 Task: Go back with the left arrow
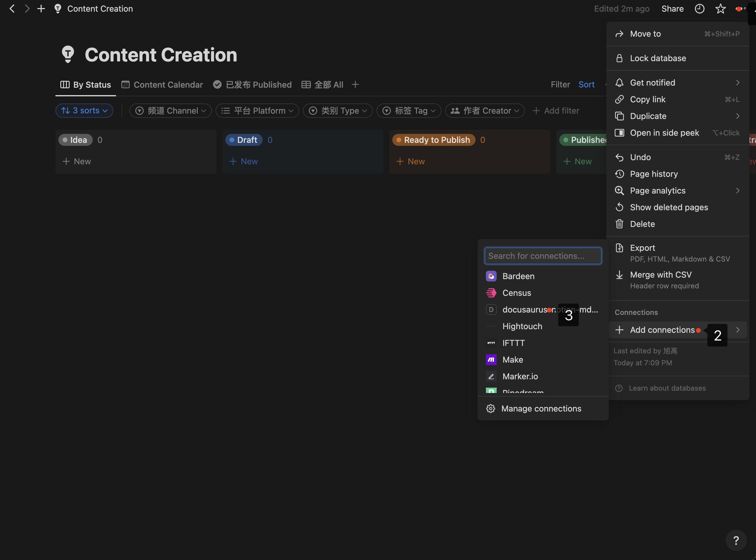click(x=12, y=9)
